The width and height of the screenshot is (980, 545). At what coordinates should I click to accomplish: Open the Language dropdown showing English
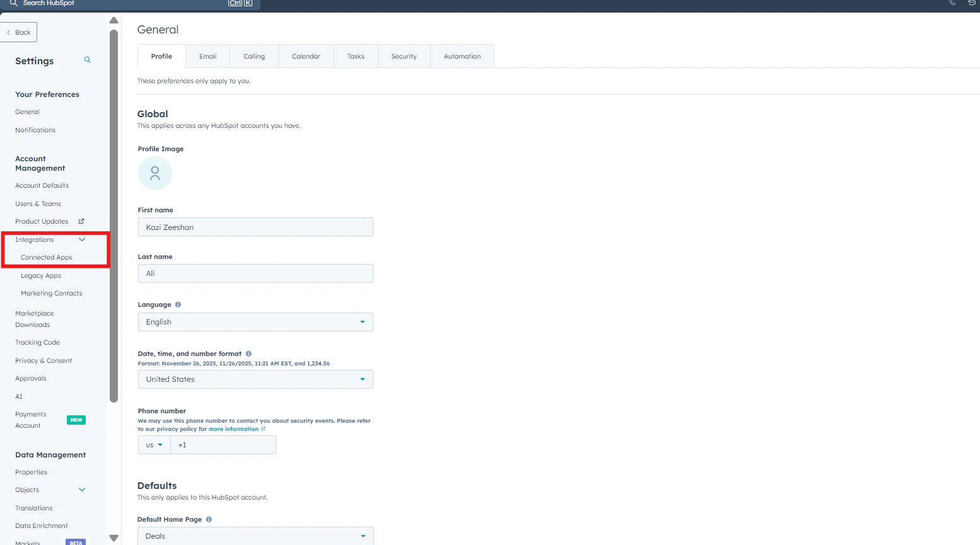coord(255,322)
